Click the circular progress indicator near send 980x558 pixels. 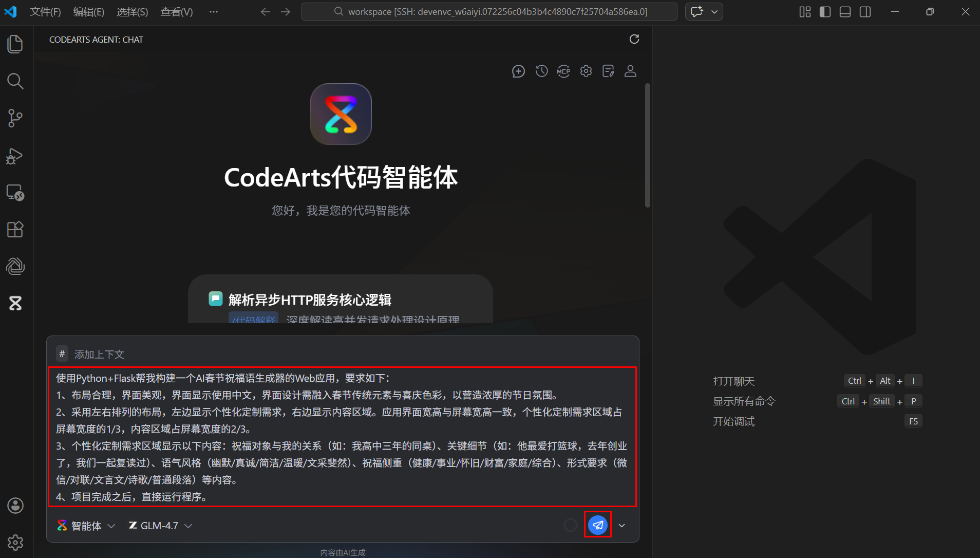[x=571, y=525]
